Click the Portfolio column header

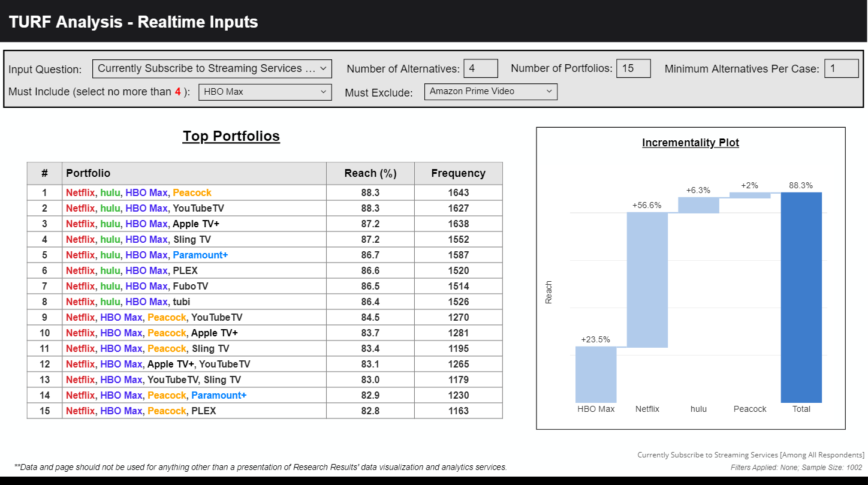(194, 173)
